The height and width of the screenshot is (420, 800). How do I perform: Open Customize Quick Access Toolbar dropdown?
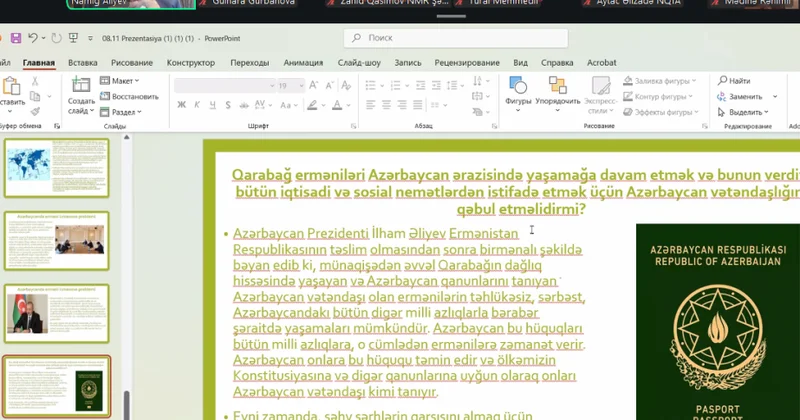pyautogui.click(x=90, y=38)
